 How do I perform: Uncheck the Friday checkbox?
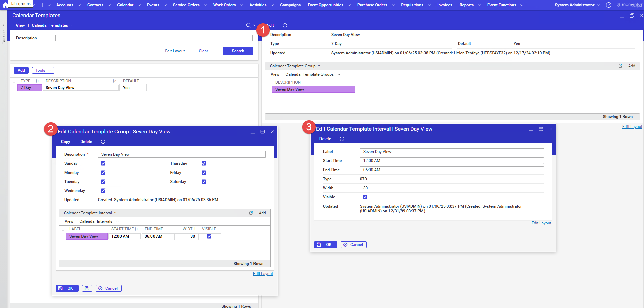(x=204, y=173)
